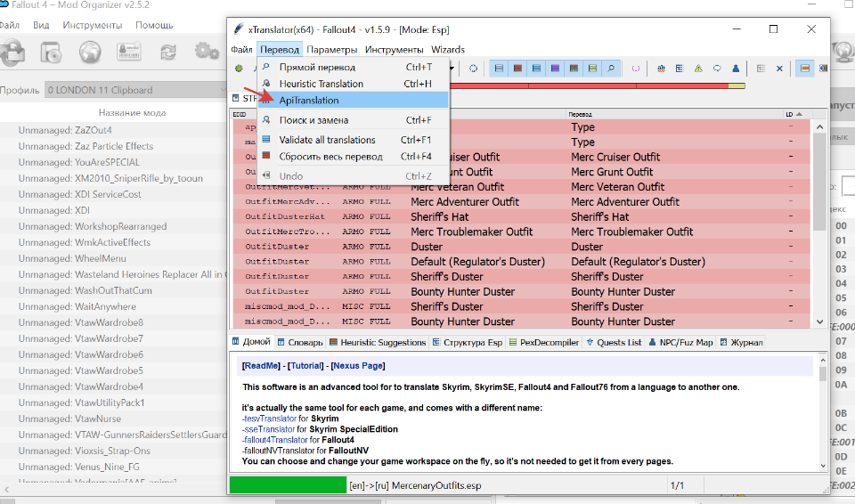Click the blue X icon in toolbar
This screenshot has width=855, height=504.
pos(779,68)
